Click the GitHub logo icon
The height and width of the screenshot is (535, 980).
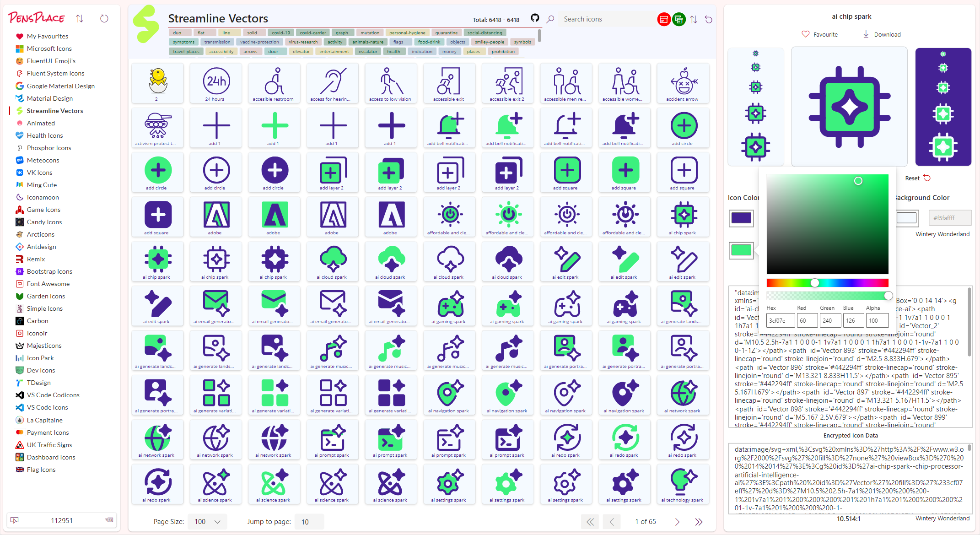pos(535,18)
